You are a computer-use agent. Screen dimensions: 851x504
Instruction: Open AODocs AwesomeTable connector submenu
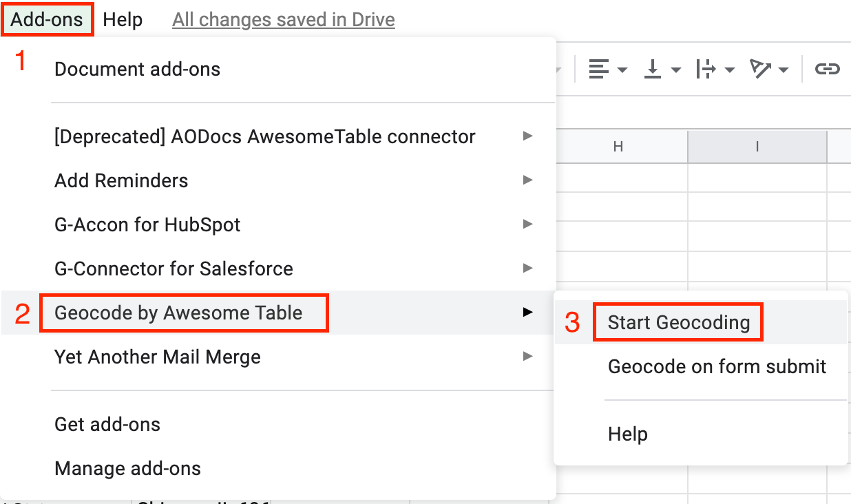278,136
